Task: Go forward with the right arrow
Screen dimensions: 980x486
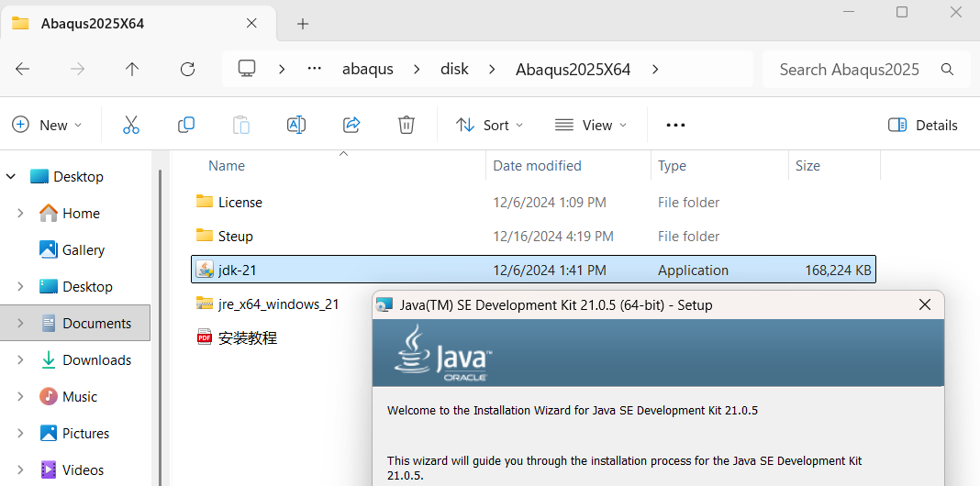Action: click(77, 70)
